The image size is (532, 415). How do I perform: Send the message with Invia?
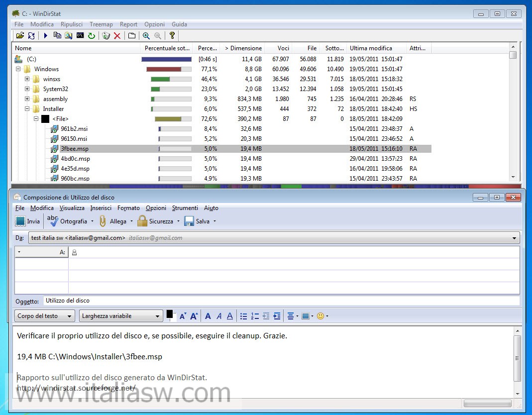pyautogui.click(x=27, y=221)
